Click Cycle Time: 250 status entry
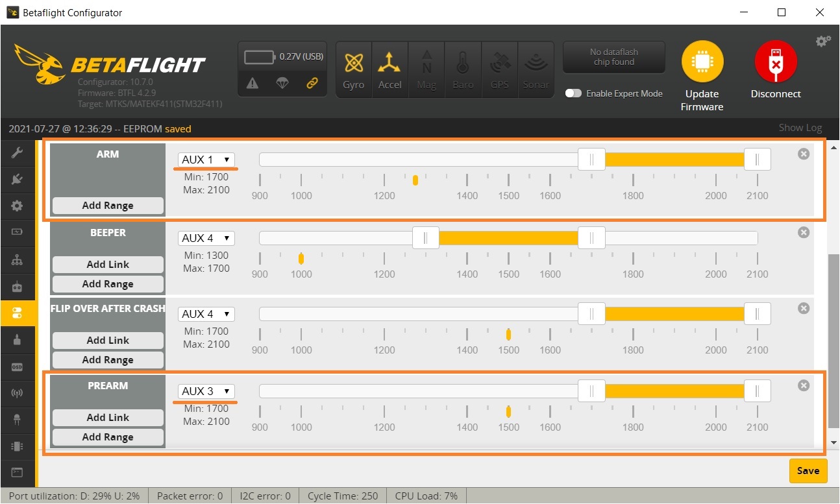Viewport: 840px width, 504px height. (343, 496)
